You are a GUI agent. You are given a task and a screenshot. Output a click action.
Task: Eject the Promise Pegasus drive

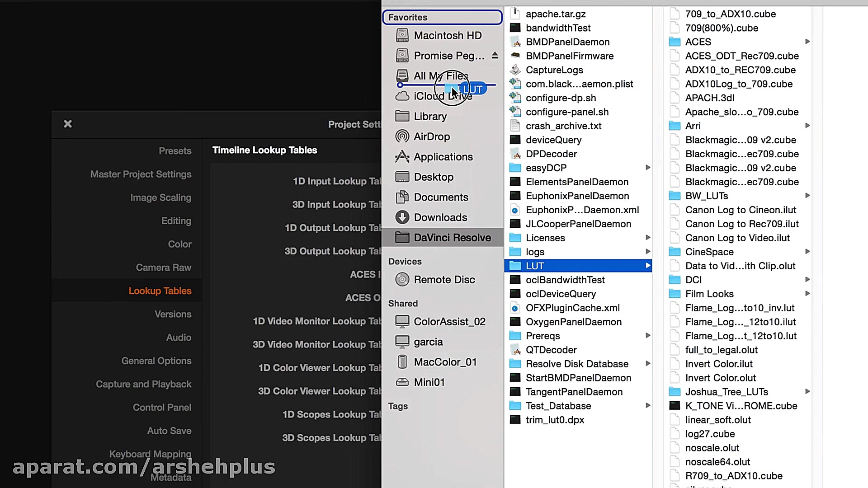[495, 56]
